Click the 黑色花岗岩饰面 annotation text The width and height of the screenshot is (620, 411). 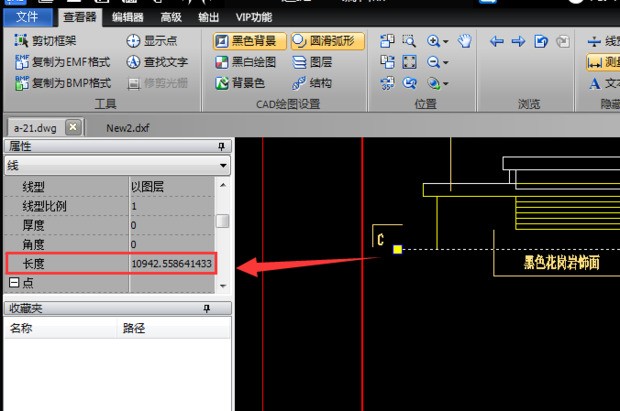pyautogui.click(x=561, y=262)
